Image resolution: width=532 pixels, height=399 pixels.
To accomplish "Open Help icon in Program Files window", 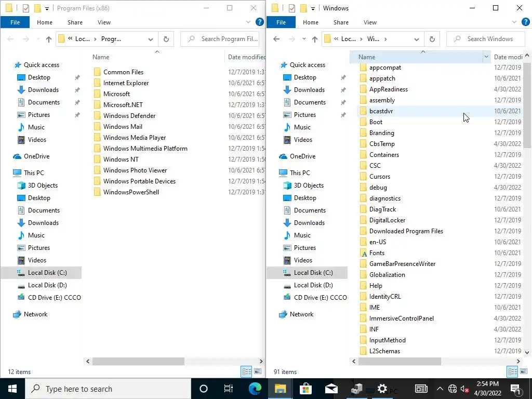I will tap(260, 22).
